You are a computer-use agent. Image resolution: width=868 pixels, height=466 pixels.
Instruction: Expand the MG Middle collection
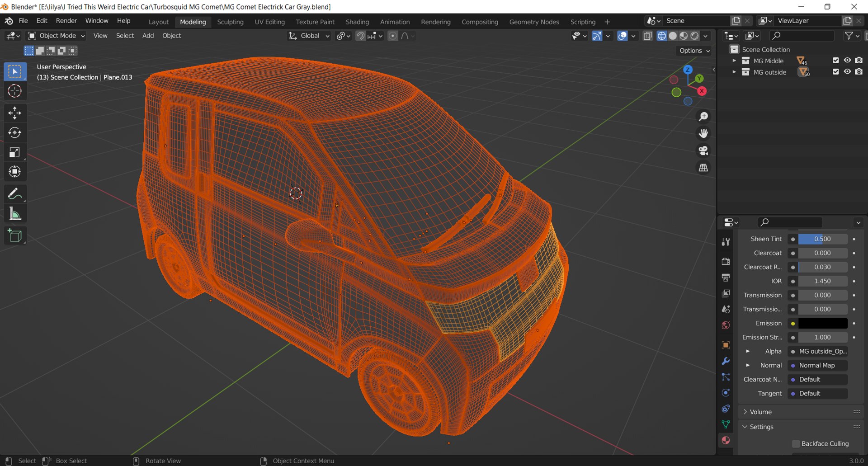click(734, 61)
